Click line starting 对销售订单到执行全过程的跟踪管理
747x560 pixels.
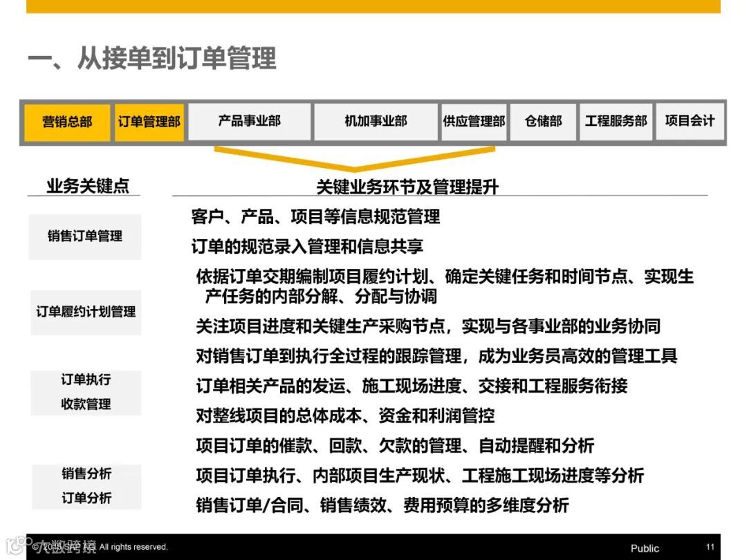[436, 356]
